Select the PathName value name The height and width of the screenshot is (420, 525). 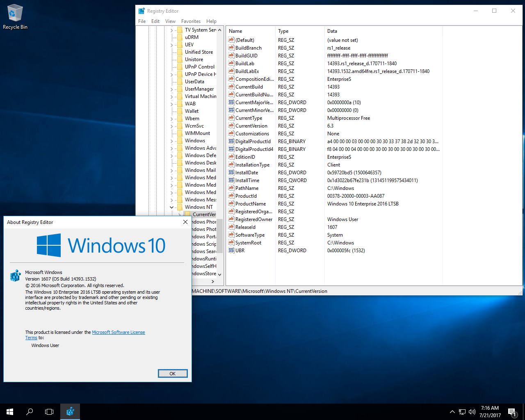pyautogui.click(x=247, y=188)
